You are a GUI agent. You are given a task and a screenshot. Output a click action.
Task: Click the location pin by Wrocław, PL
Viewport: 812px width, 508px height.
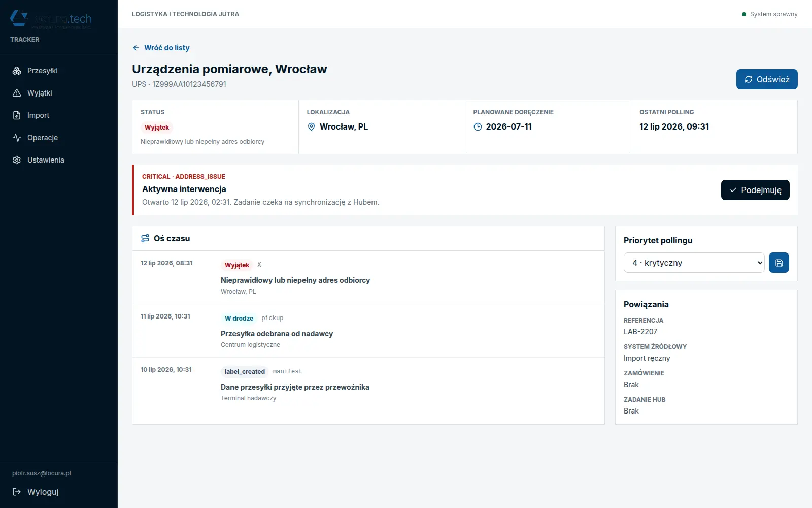coord(312,127)
